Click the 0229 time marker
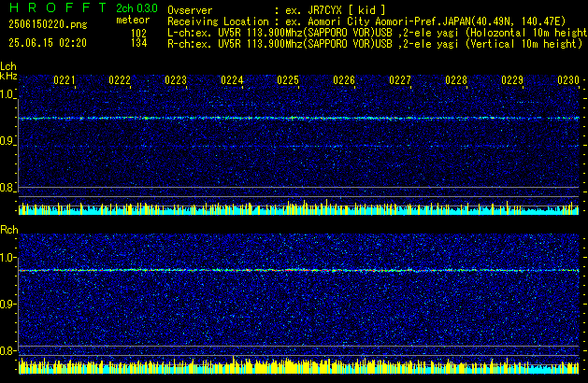588x383 pixels. (x=512, y=80)
